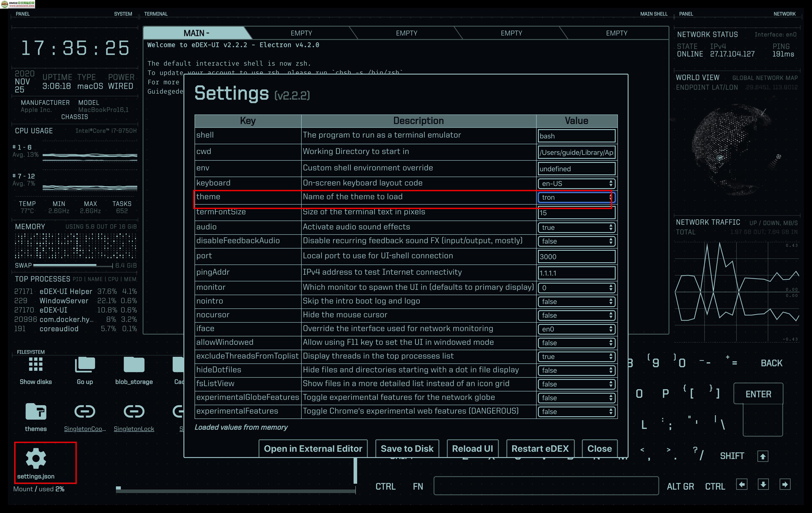Click the right SHIFT key
Screen dimensions: 812x513
pyautogui.click(x=732, y=456)
